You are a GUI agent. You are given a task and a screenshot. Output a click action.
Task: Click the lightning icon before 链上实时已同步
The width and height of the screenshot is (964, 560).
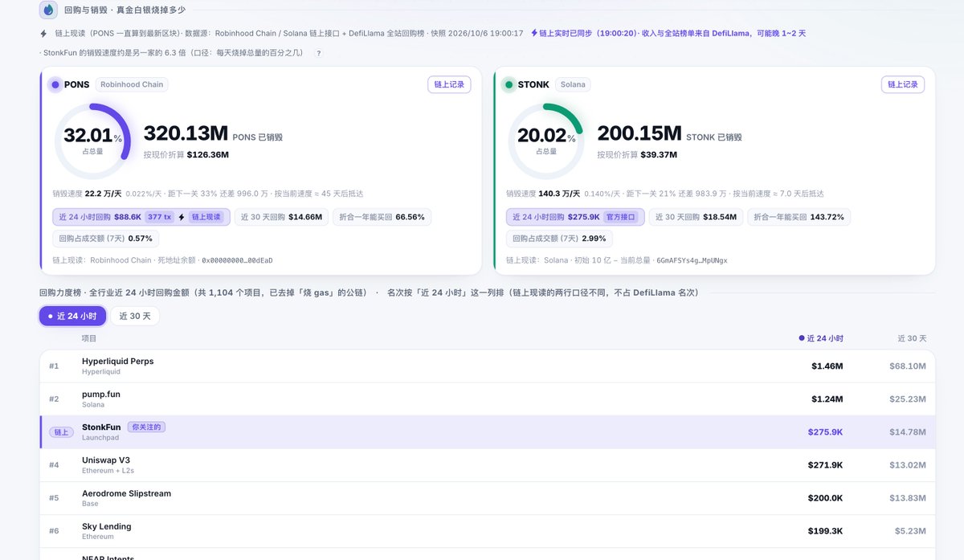(534, 33)
